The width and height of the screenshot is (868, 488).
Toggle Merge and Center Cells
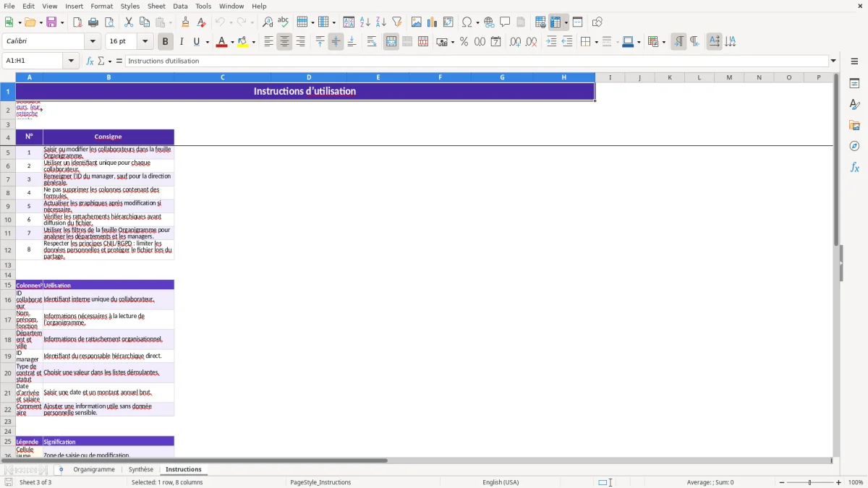[x=391, y=42]
